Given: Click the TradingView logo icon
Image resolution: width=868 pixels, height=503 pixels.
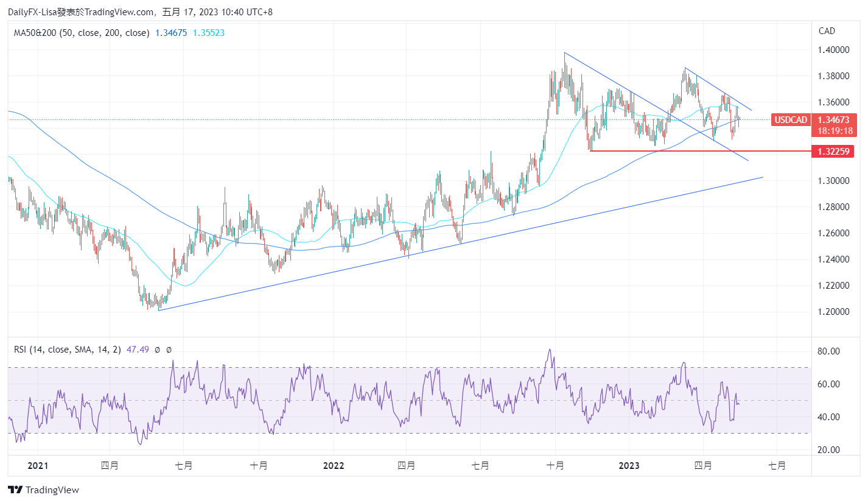Looking at the screenshot, I should 15,490.
